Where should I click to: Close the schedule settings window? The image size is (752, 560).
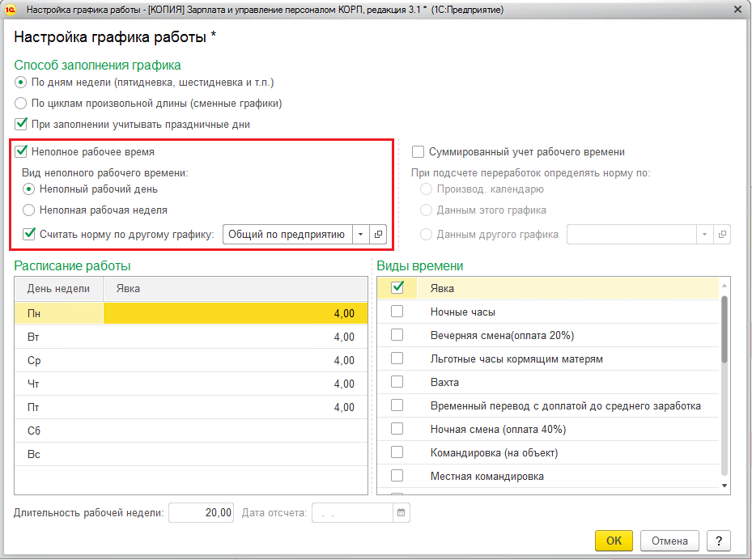[x=737, y=10]
